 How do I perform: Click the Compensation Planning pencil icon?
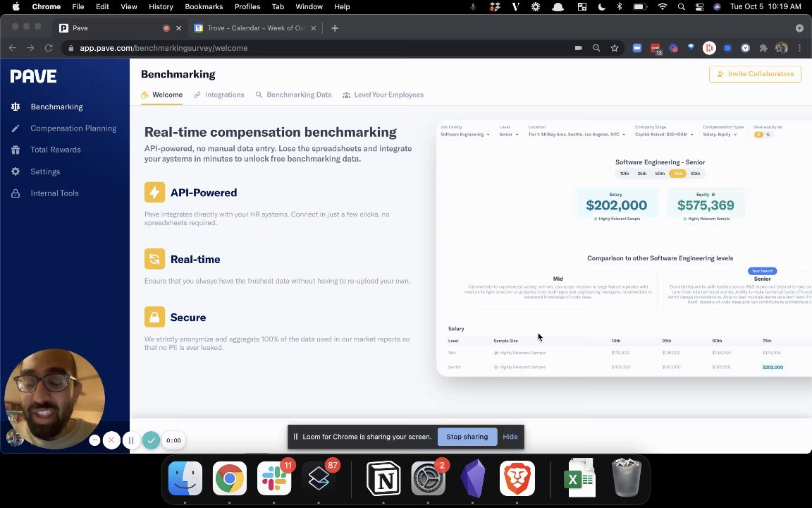pos(16,128)
